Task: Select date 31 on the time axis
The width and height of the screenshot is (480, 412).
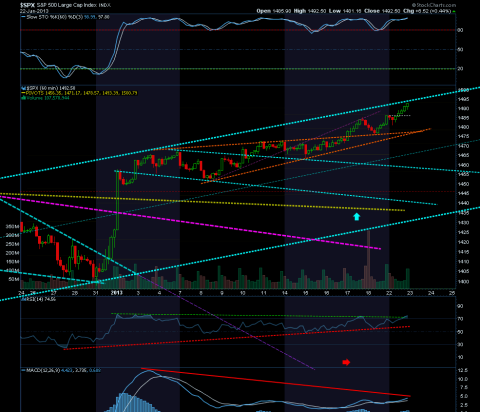Action: click(96, 293)
